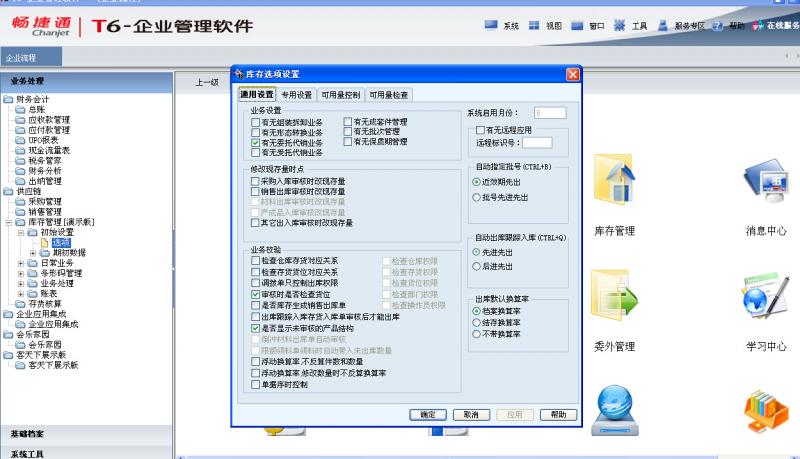The height and width of the screenshot is (459, 800).
Task: Open the 委外管理 folder arrow icon
Action: 614,296
